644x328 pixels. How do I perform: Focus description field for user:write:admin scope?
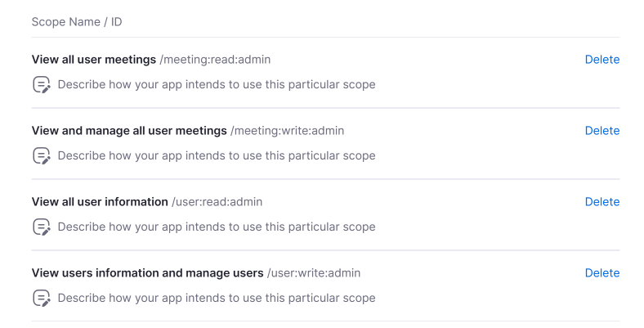[217, 298]
